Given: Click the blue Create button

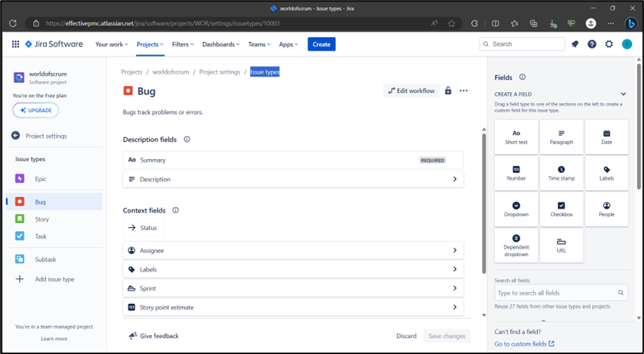Looking at the screenshot, I should [x=321, y=44].
